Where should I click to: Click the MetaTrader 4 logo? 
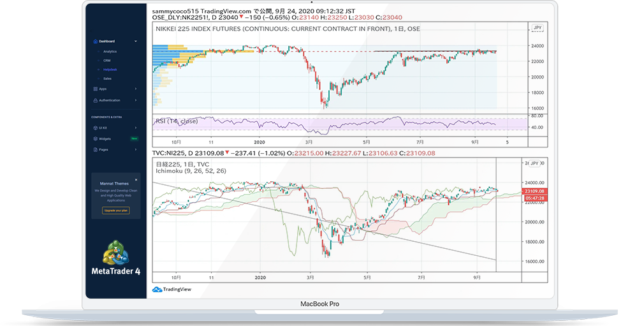(116, 258)
